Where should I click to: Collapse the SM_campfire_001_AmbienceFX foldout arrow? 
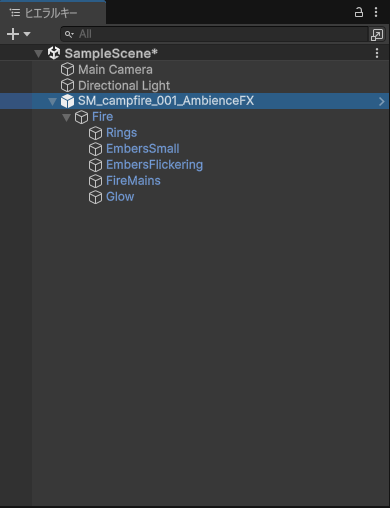[52, 101]
